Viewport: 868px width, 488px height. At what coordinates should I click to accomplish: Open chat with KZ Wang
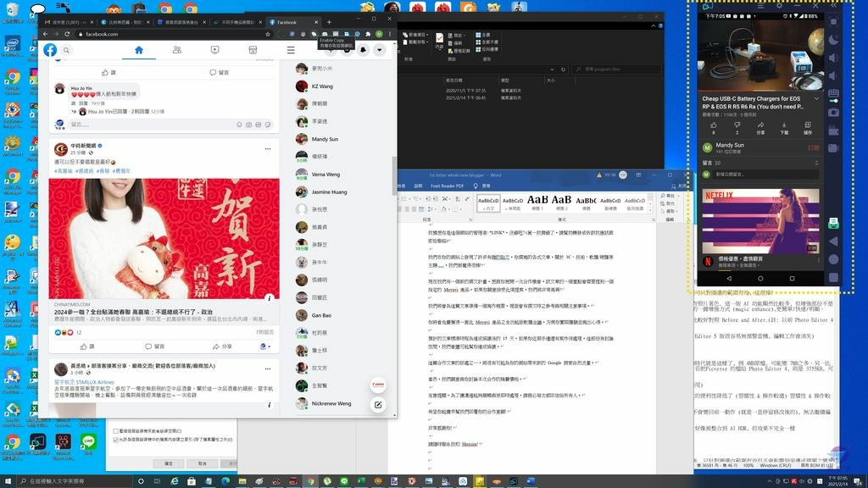321,86
